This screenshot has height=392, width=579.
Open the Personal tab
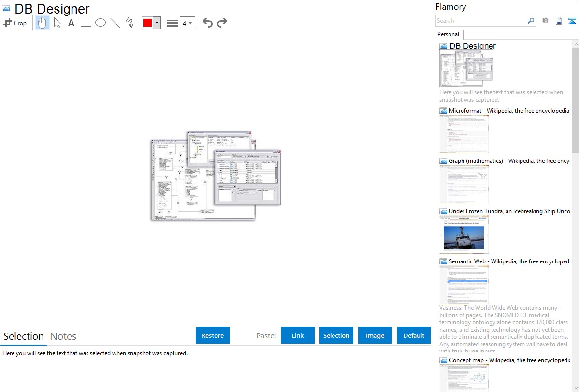(x=449, y=34)
